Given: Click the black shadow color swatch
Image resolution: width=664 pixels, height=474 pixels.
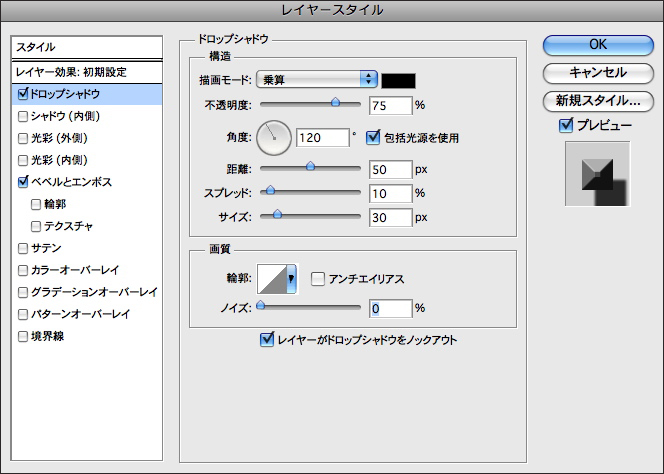Looking at the screenshot, I should pyautogui.click(x=399, y=79).
